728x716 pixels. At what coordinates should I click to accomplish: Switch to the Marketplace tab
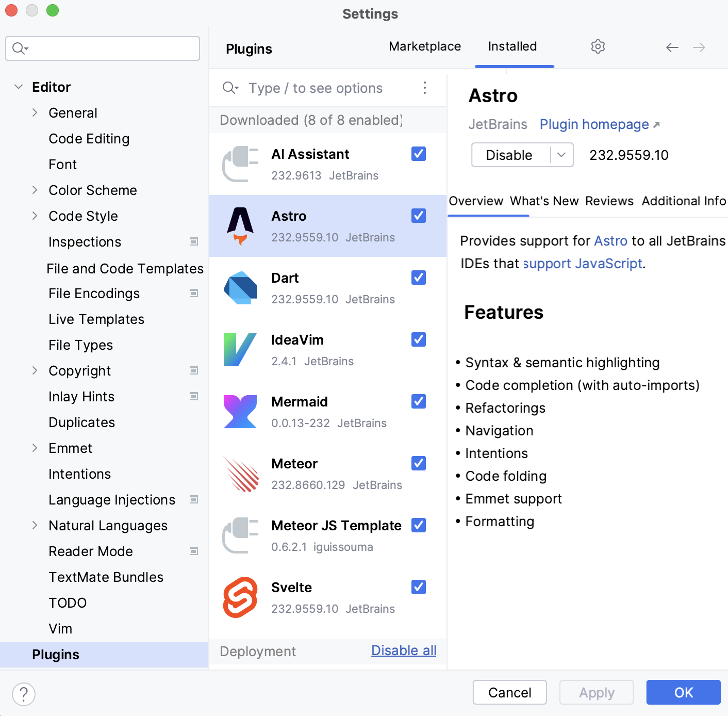click(425, 46)
